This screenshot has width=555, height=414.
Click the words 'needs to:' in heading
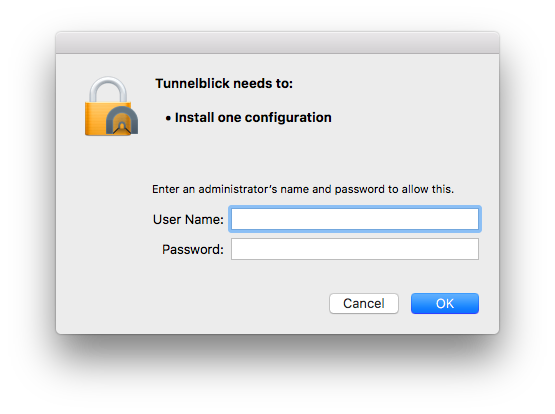click(x=263, y=84)
